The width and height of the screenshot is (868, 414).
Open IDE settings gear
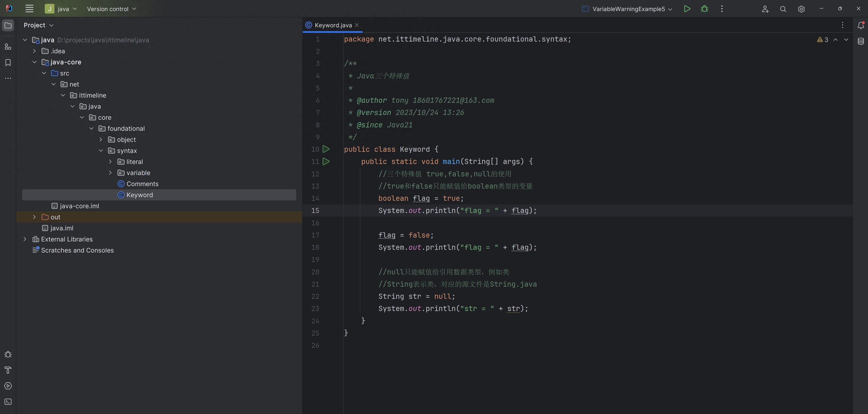[x=801, y=9]
